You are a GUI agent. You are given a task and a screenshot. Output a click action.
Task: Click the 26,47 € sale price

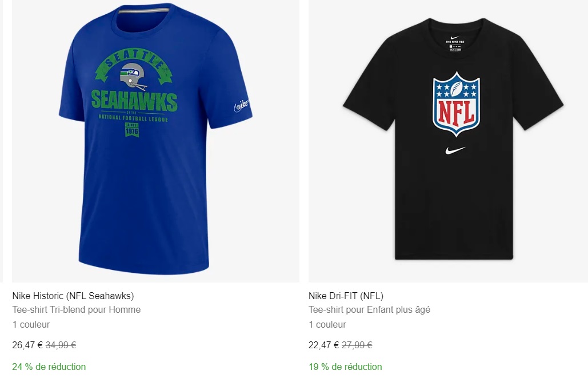(27, 345)
